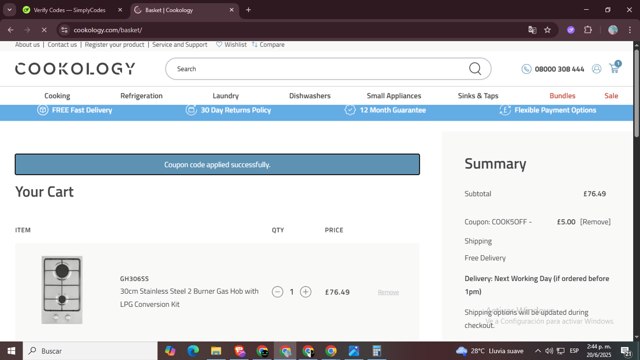Click the taskbar Buscar search box
Image resolution: width=640 pixels, height=360 pixels.
click(x=90, y=351)
